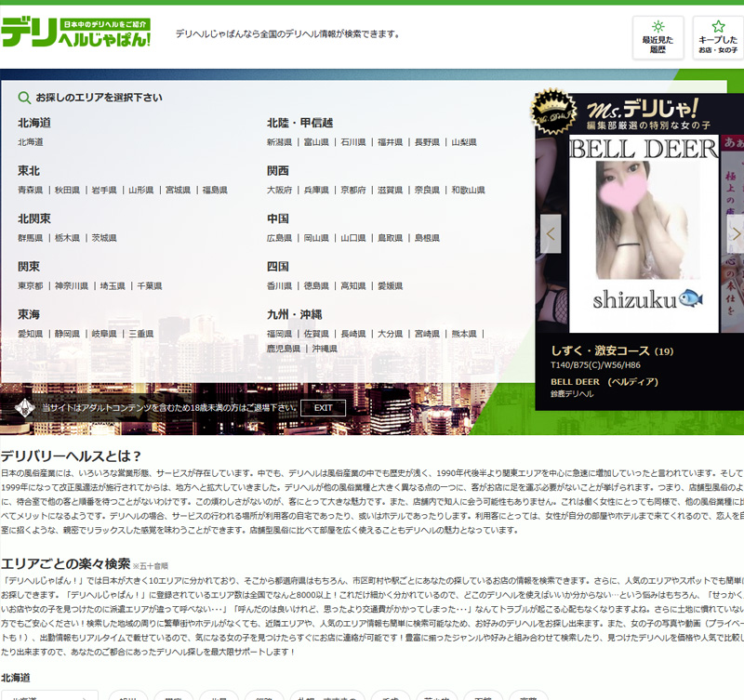The width and height of the screenshot is (744, 700).
Task: Click the デリヘルじゃぱん site logo
Action: [76, 33]
